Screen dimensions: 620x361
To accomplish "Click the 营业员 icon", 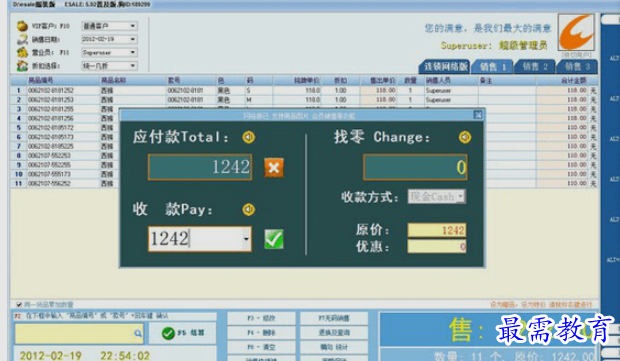I will pyautogui.click(x=22, y=52).
